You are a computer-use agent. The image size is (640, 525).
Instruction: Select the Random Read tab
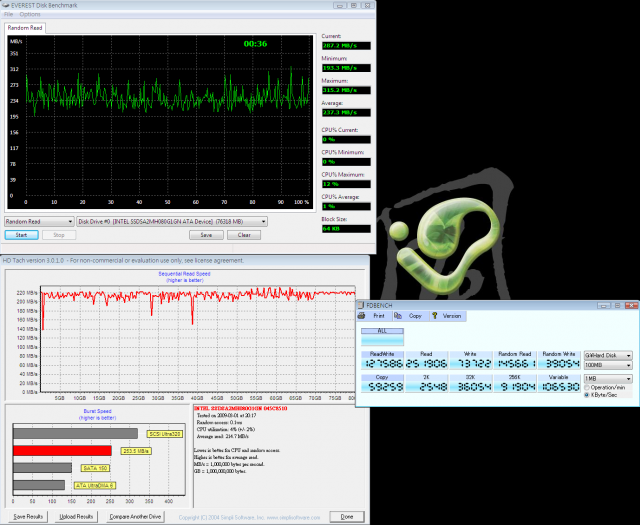pos(25,28)
